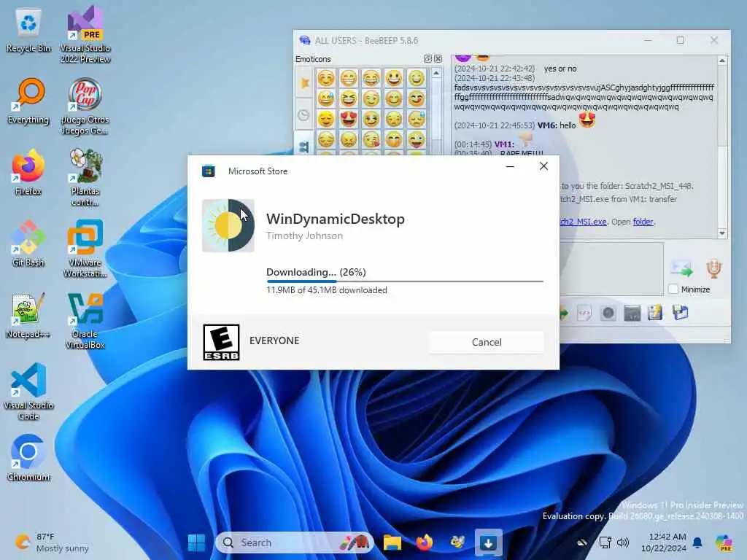Image resolution: width=747 pixels, height=560 pixels.
Task: Click the microphone voice message icon in BeeBEEP
Action: click(713, 268)
